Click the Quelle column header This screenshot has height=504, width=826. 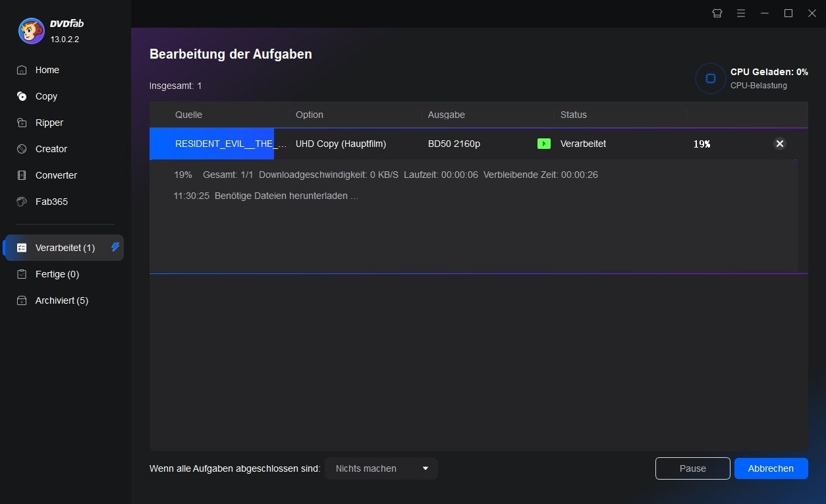tap(188, 115)
